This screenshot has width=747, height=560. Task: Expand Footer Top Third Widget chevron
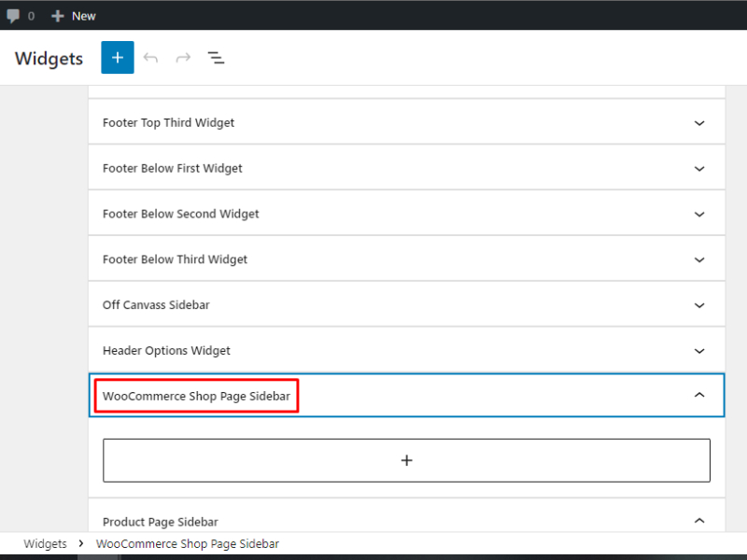699,123
